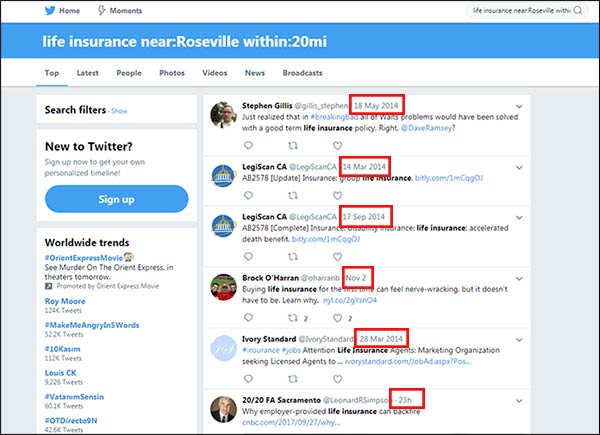Retweet Stephen Gillis's tweet
The image size is (600, 435).
(x=293, y=145)
